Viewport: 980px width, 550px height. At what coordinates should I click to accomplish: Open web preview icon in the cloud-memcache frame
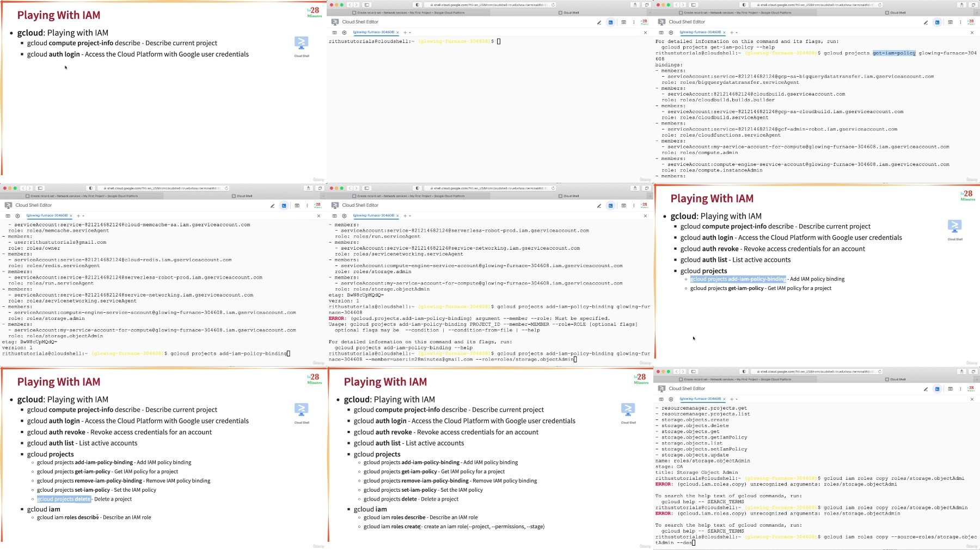pos(297,206)
